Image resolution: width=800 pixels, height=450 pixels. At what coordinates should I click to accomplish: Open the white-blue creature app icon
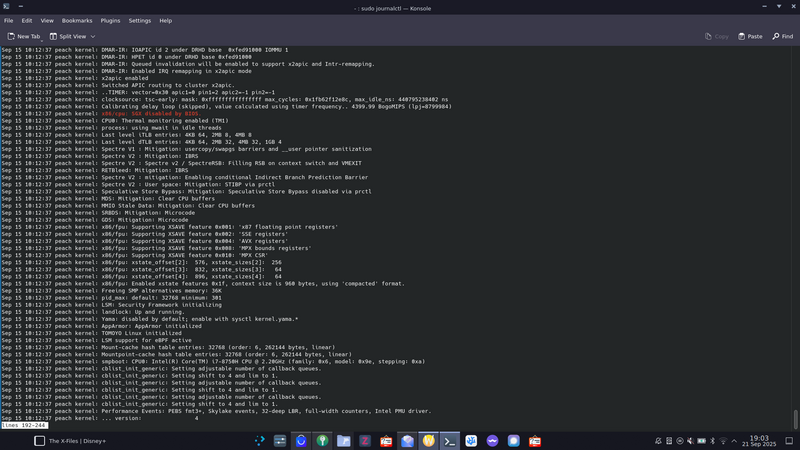pos(471,441)
